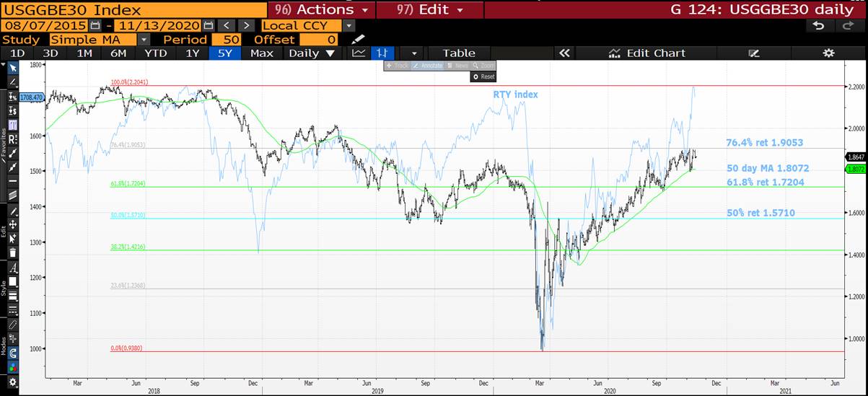
Task: Click the trash delete tool in sidebar
Action: (x=12, y=252)
